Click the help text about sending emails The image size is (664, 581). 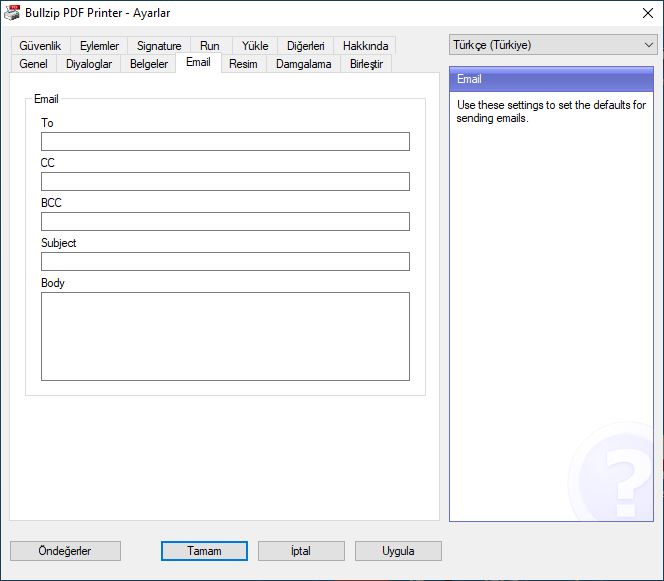(551, 111)
